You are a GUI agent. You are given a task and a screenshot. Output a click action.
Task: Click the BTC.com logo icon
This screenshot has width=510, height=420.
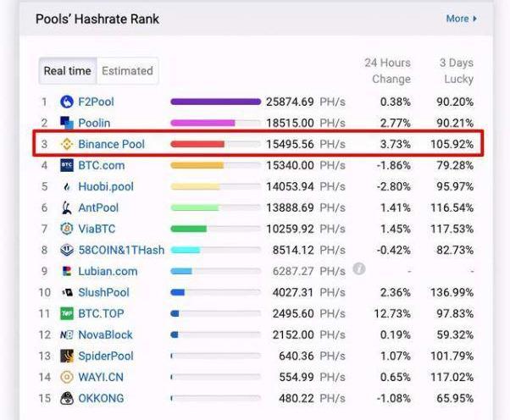click(x=67, y=165)
